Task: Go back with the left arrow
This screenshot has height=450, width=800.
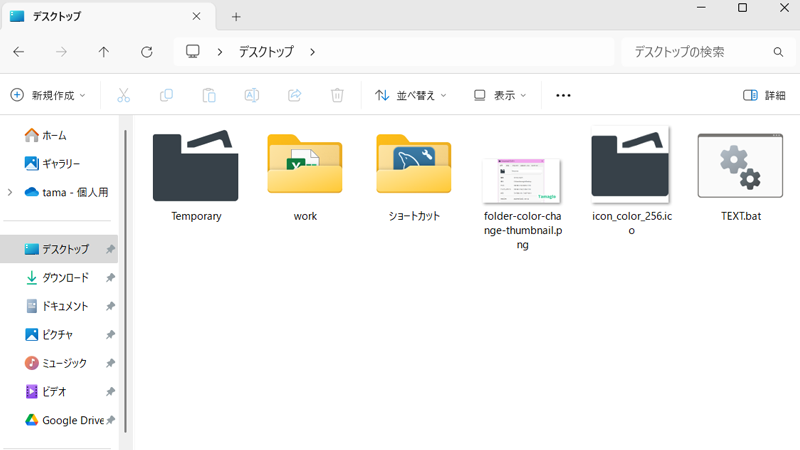Action: [19, 52]
